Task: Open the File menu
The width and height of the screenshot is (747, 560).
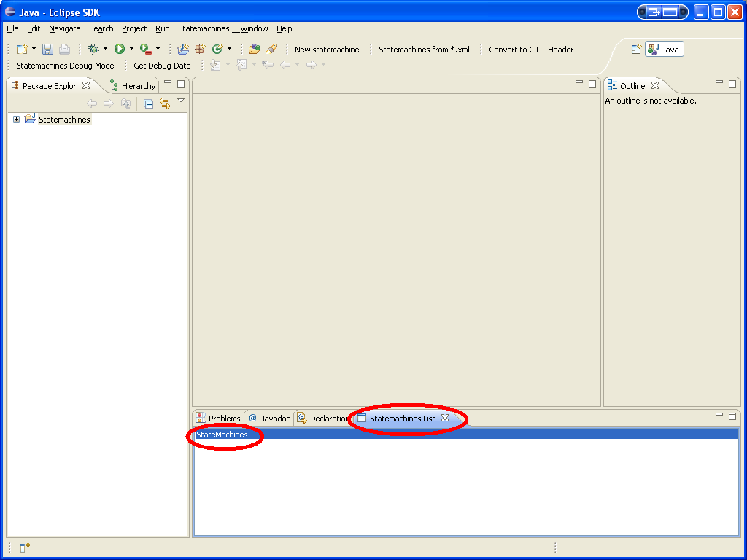Action: pyautogui.click(x=12, y=28)
